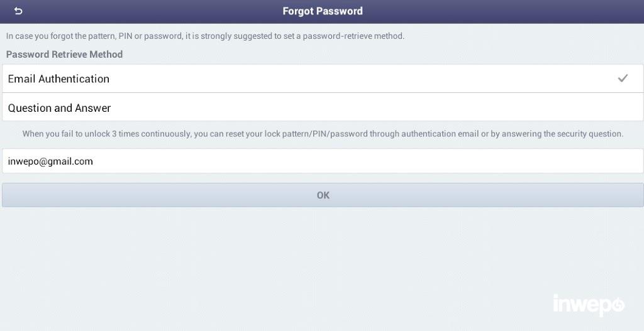Choose the Question and Answer method
This screenshot has height=331, width=644.
click(x=314, y=108)
